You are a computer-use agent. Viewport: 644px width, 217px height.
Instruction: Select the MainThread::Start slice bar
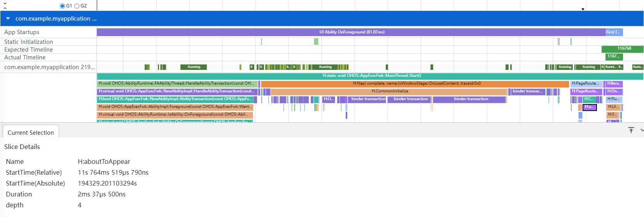[370, 76]
